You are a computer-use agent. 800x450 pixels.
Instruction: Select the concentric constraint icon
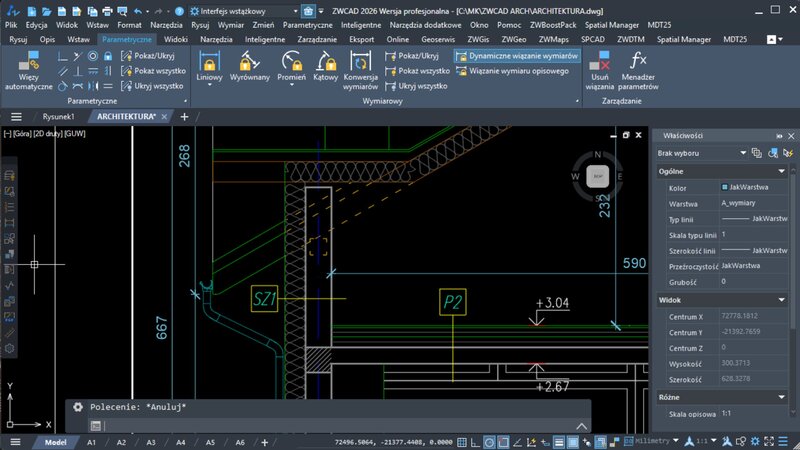(93, 56)
